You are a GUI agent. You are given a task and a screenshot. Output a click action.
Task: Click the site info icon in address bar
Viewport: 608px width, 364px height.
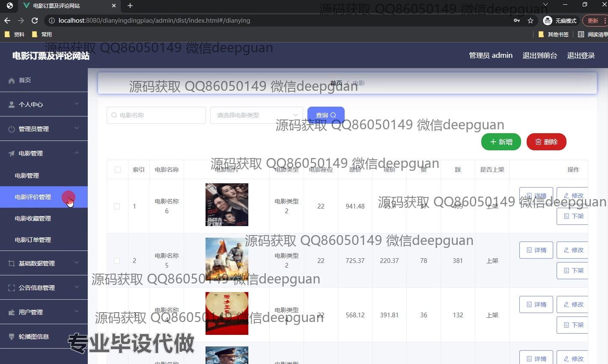(51, 21)
